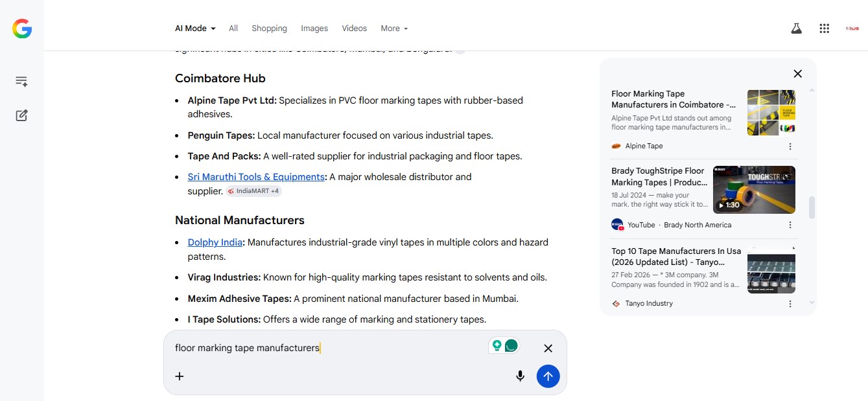Viewport: 868px width, 401px height.
Task: Click the Brady North America channel name
Action: [698, 225]
